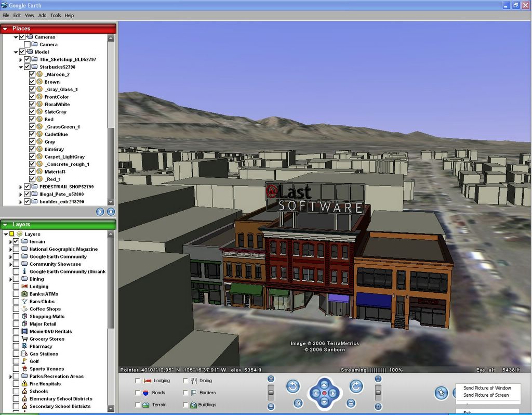
Task: Expand the Dining layer folder
Action: click(11, 279)
